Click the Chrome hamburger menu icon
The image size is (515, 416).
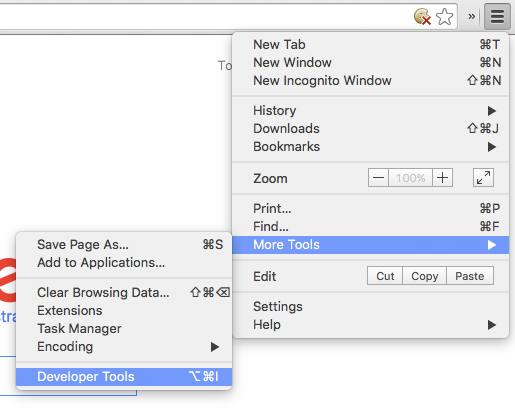(x=497, y=16)
